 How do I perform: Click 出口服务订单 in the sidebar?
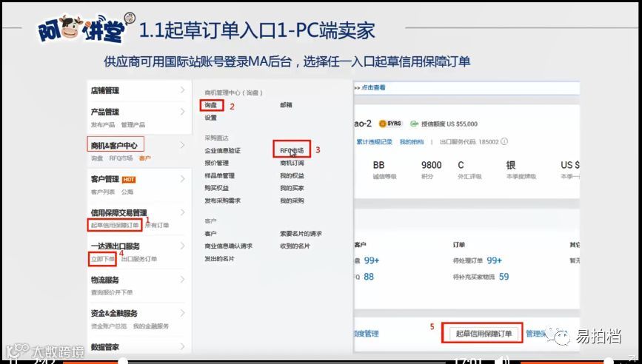click(139, 259)
